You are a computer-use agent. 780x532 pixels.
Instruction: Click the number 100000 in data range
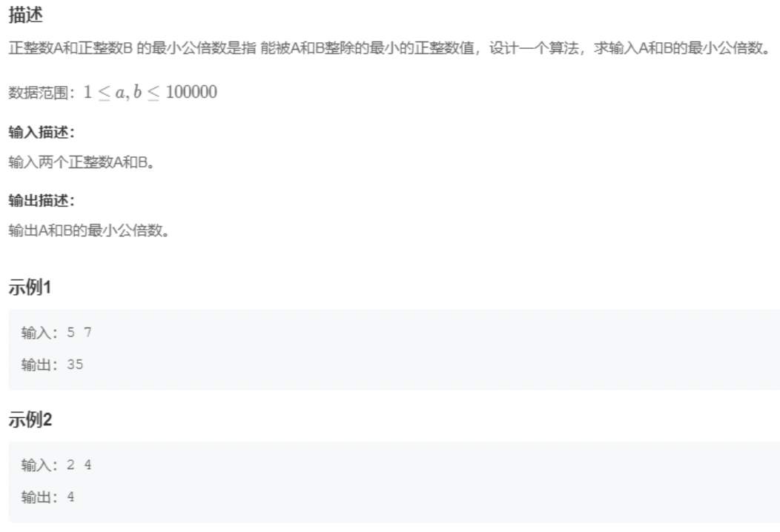coord(191,92)
